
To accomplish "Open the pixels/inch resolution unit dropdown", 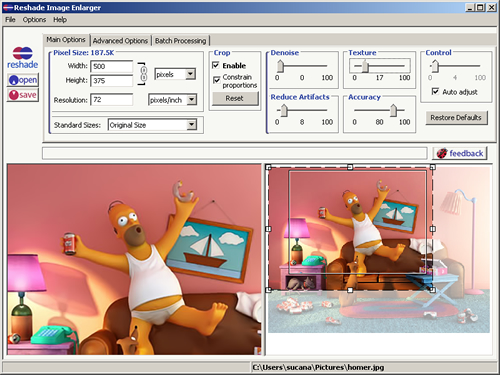I will click(x=192, y=99).
